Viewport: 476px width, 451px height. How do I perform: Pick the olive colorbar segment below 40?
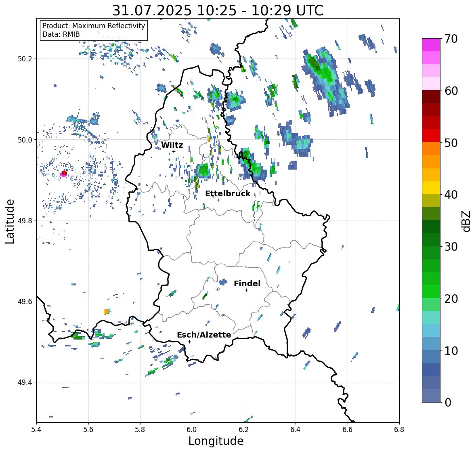(x=431, y=201)
